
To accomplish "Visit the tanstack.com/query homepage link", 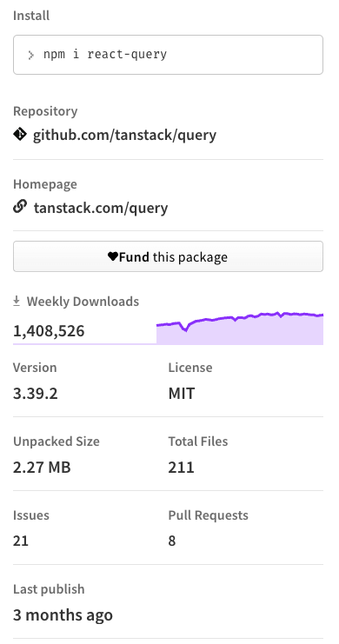I will pyautogui.click(x=101, y=208).
